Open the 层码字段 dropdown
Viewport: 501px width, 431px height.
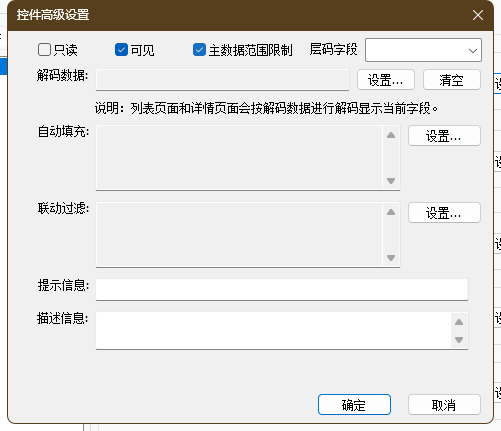point(423,50)
